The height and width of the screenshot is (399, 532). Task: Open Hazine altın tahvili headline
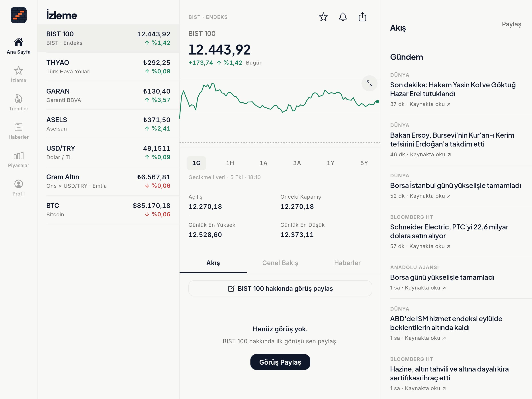pos(449,374)
